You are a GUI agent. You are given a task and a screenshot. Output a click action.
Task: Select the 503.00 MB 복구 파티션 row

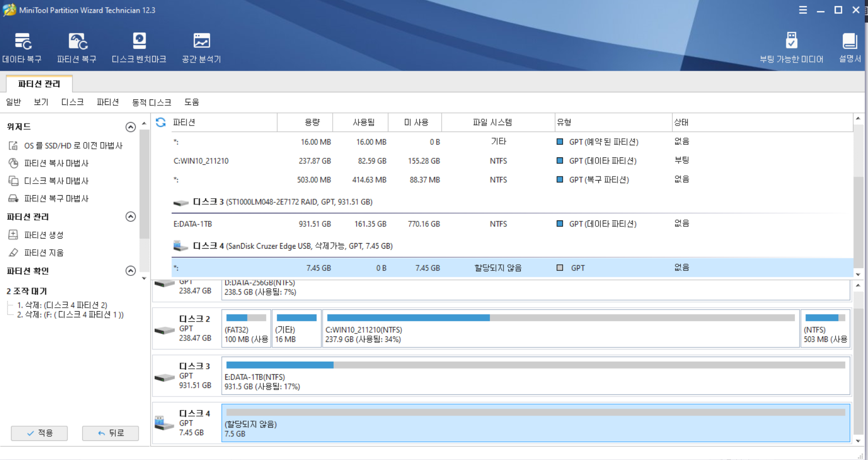tap(512, 180)
